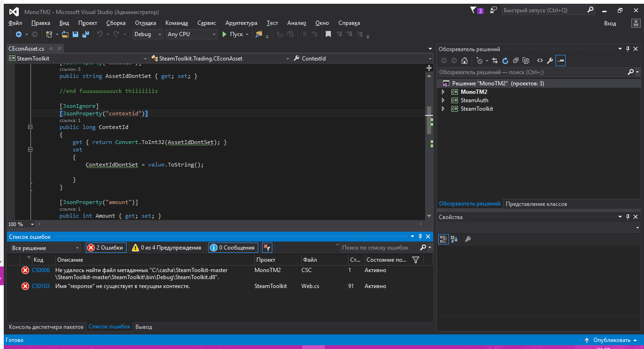Toggle the '0 из 4 Предупреждения' warnings filter
644x349 pixels.
tap(167, 248)
